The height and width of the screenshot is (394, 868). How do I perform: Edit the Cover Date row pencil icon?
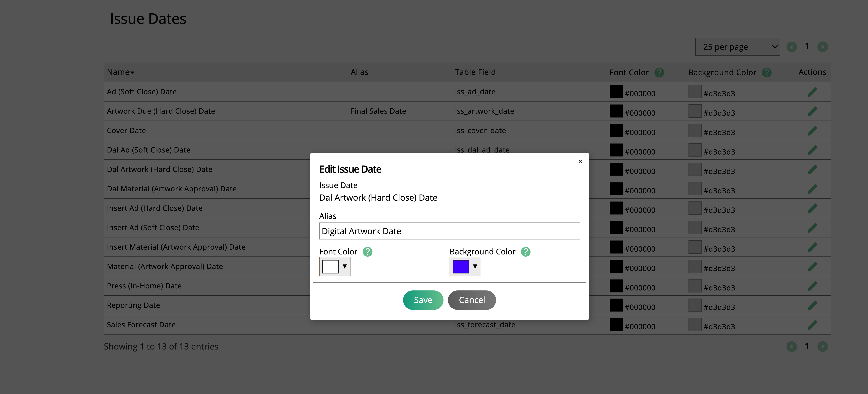tap(812, 130)
